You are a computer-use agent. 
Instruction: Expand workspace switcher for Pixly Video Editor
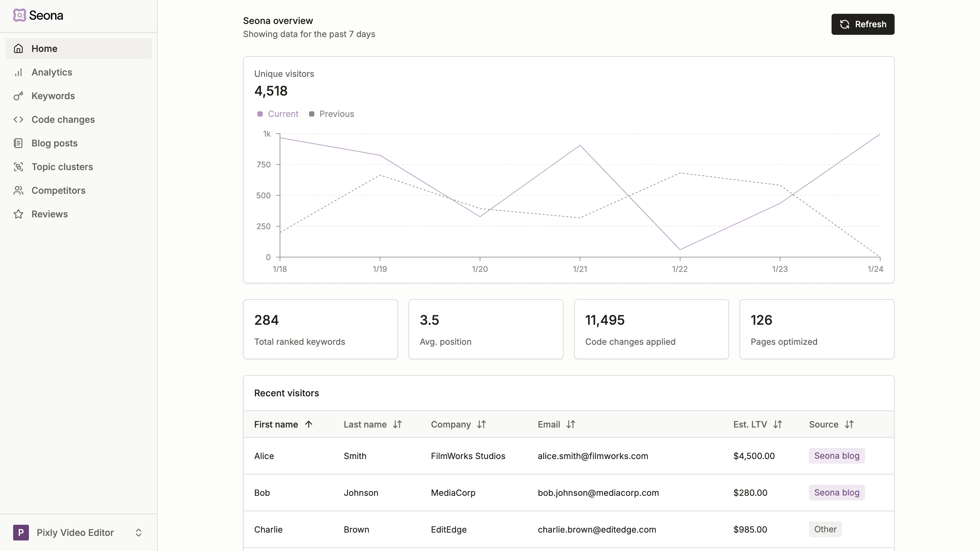pos(139,532)
